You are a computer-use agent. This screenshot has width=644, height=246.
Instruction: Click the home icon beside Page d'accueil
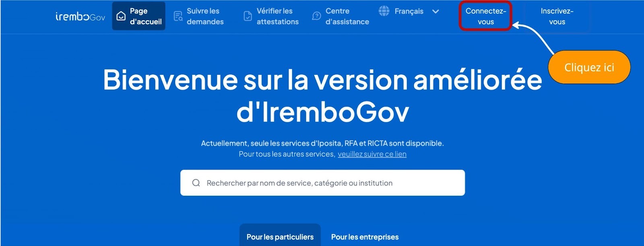point(121,16)
